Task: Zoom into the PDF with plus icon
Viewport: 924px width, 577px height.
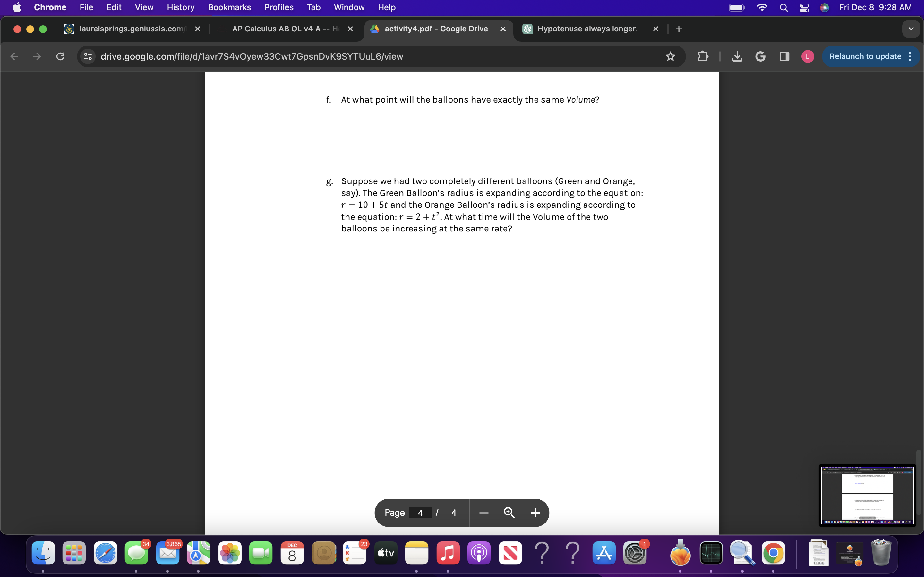Action: pyautogui.click(x=535, y=513)
